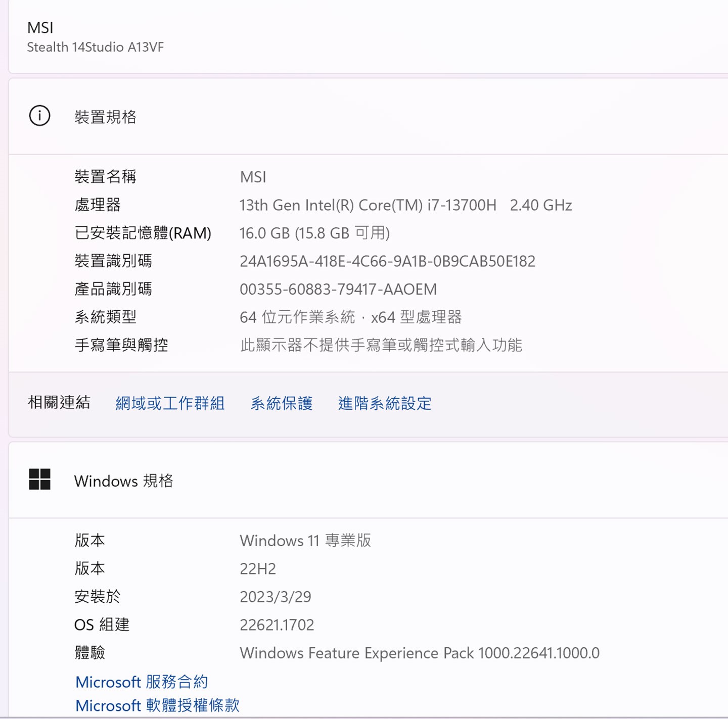Open the Microsoft 服務合約 link

[142, 682]
